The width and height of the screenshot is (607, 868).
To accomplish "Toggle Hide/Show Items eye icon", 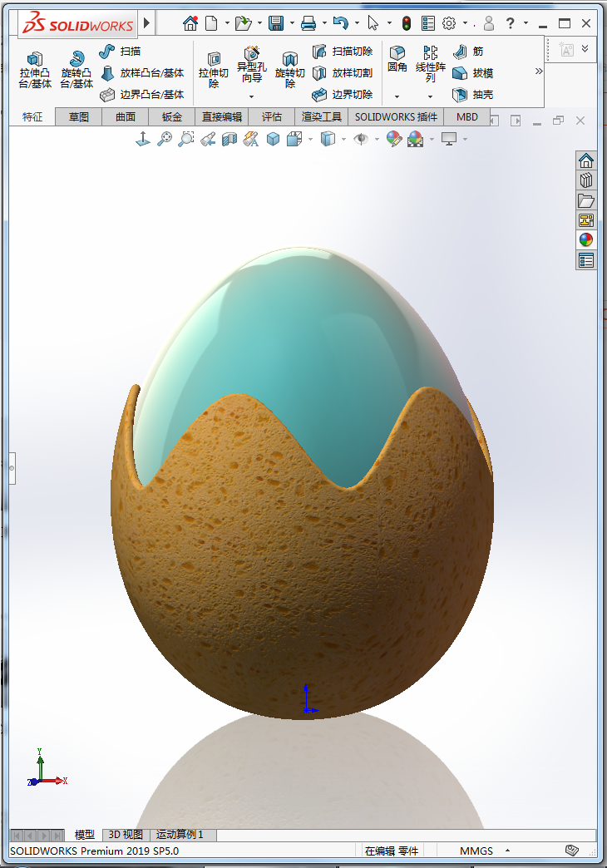I will click(361, 139).
